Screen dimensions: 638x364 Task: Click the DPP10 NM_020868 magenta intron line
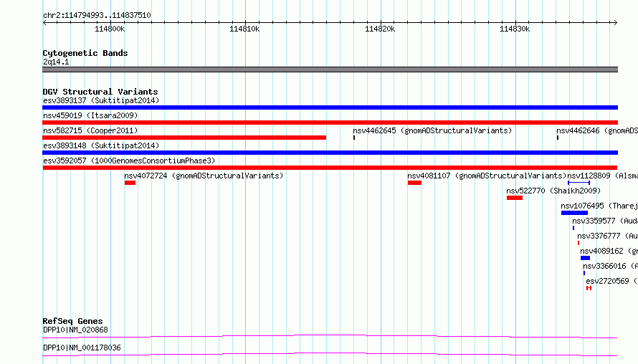(x=330, y=336)
